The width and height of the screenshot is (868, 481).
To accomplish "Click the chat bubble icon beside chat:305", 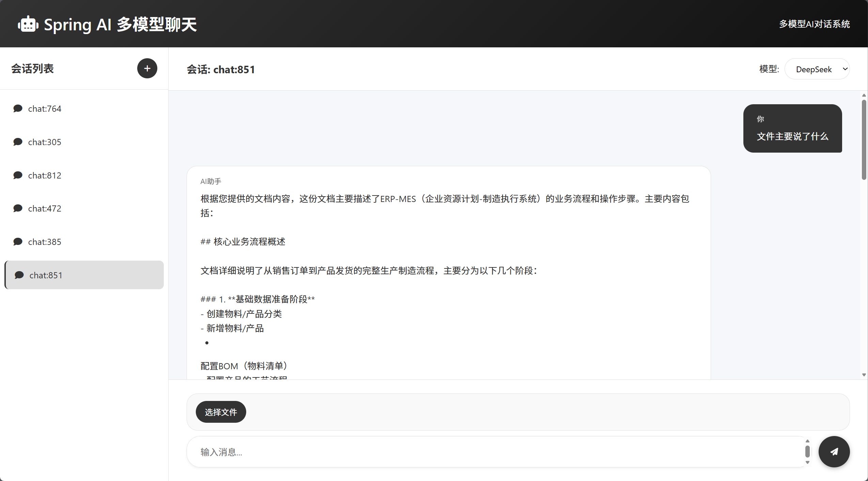I will (18, 141).
